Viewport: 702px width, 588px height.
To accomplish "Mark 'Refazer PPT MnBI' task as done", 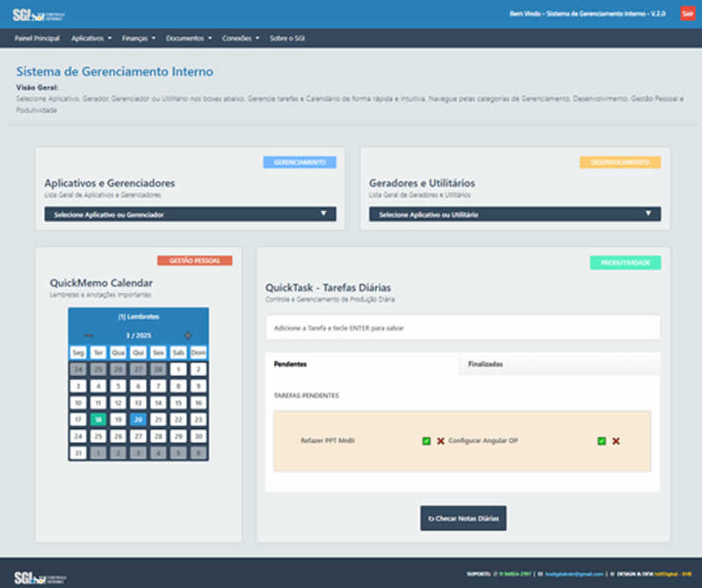I will click(426, 440).
